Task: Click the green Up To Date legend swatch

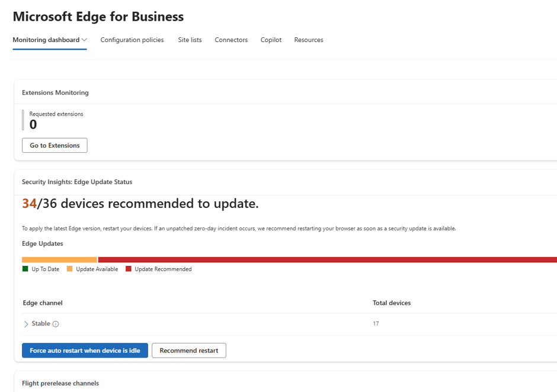Action: point(25,269)
